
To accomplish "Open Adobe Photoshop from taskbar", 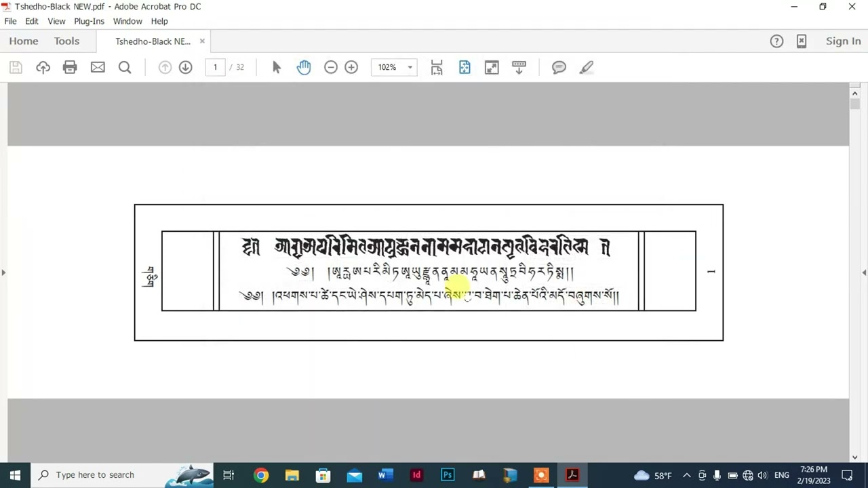I will tap(448, 475).
